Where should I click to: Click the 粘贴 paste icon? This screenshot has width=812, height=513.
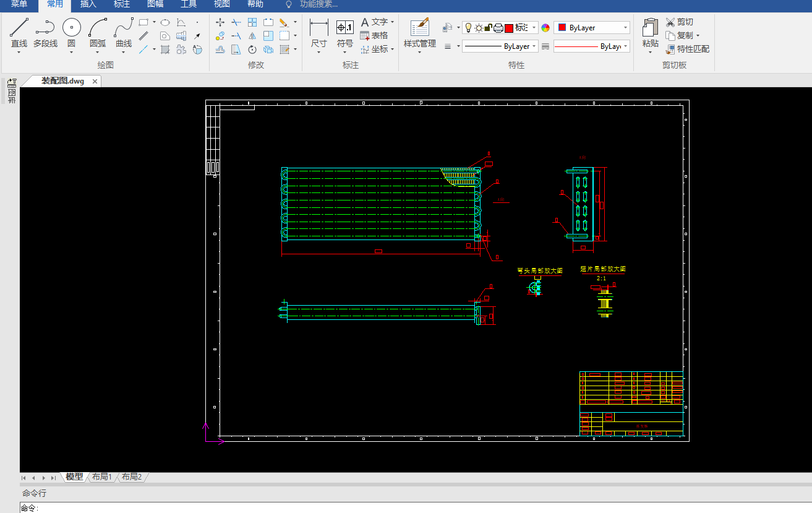650,28
